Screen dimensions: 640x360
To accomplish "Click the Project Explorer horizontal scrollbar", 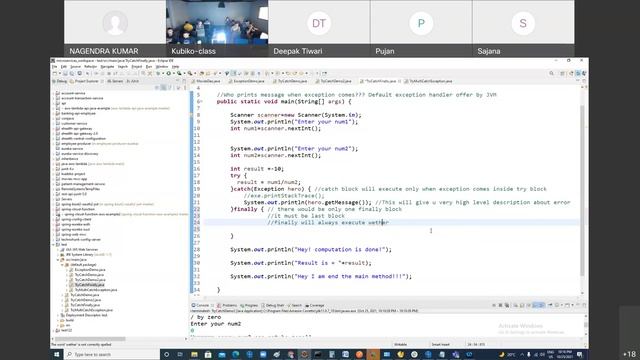I will coord(90,339).
